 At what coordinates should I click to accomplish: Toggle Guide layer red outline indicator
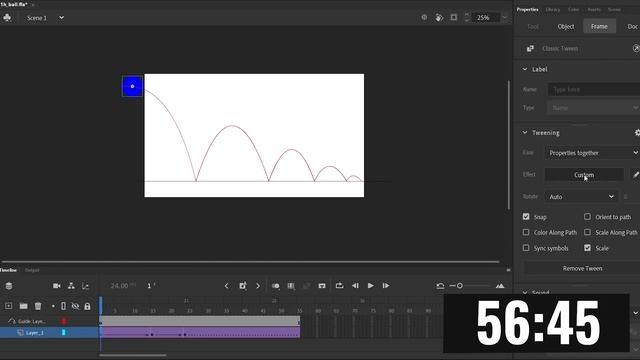pyautogui.click(x=64, y=321)
